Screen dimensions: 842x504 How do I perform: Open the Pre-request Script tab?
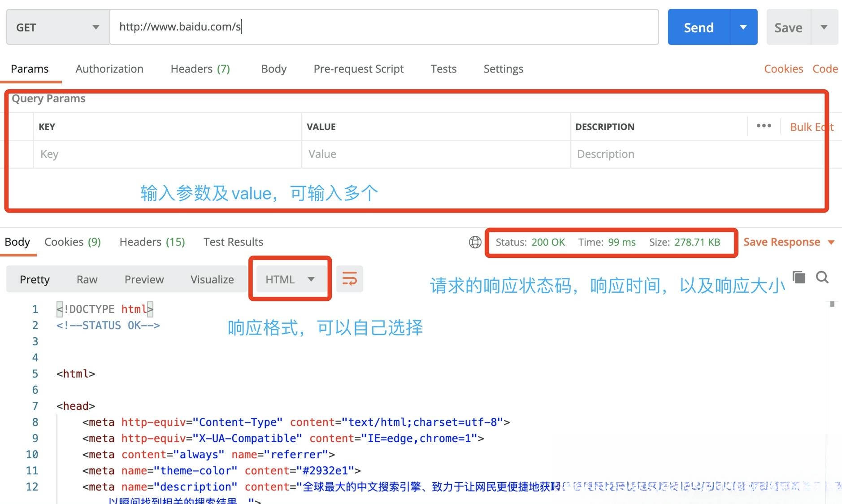pyautogui.click(x=358, y=69)
